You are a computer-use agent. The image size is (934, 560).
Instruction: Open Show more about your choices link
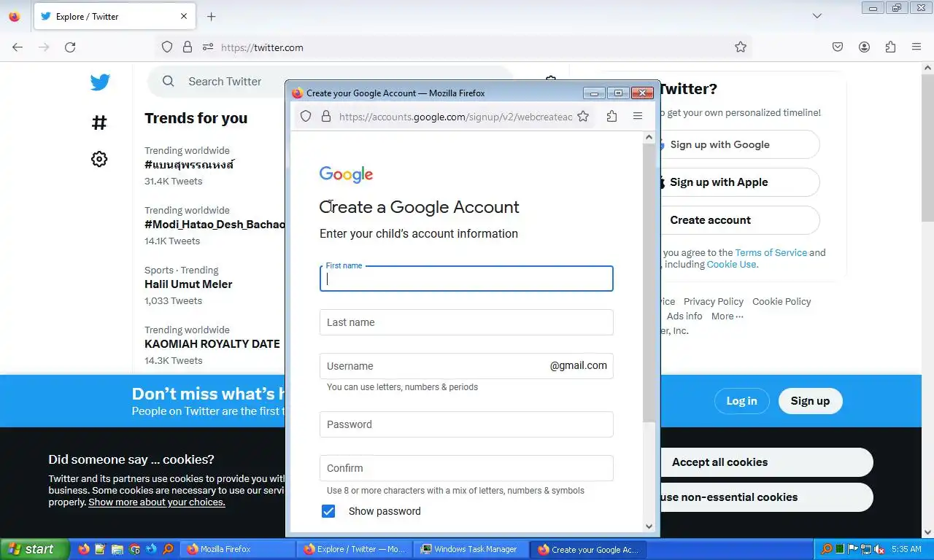156,502
